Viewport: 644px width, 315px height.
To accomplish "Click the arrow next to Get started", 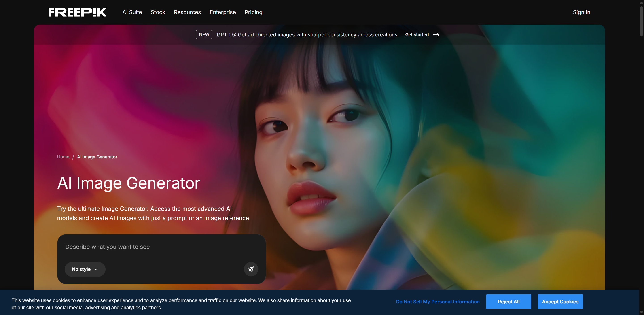I will (x=436, y=34).
